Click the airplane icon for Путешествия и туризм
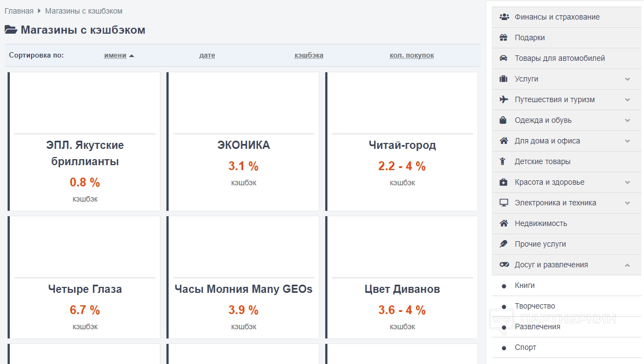 504,99
